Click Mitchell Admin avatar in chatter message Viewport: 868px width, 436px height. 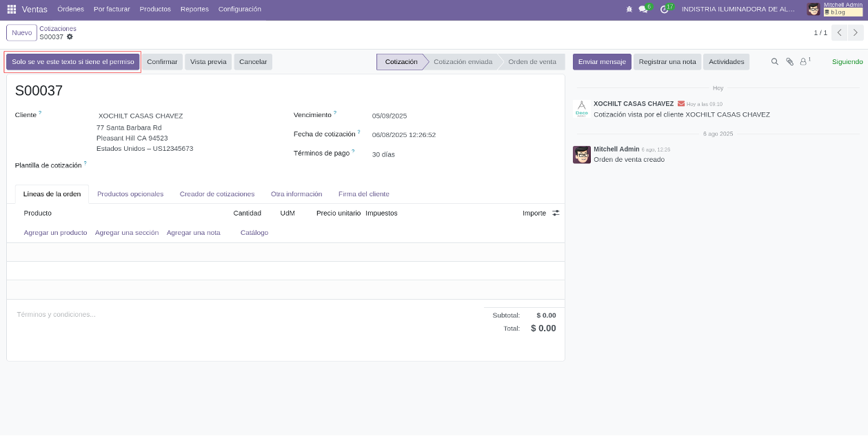(x=581, y=154)
